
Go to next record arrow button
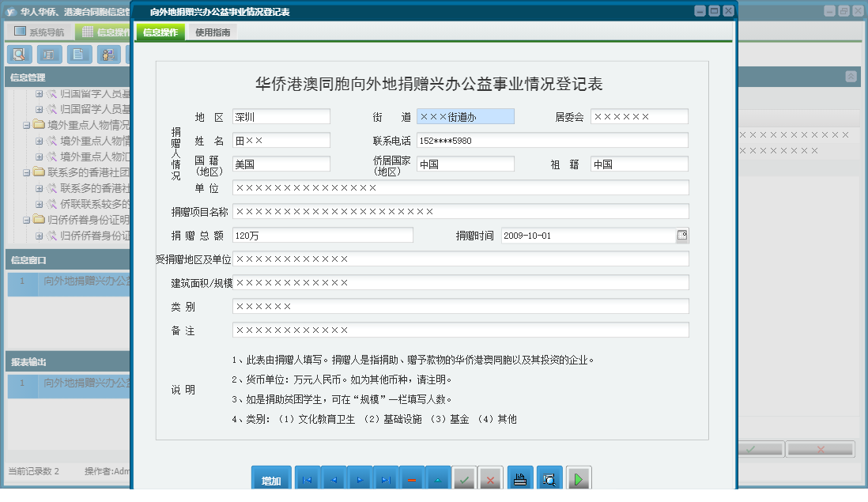360,479
